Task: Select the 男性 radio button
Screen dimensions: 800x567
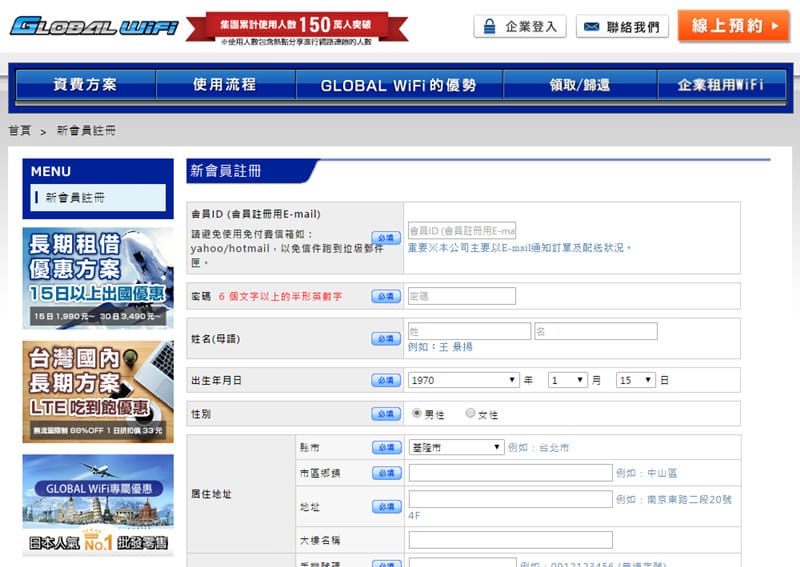Action: click(x=417, y=413)
